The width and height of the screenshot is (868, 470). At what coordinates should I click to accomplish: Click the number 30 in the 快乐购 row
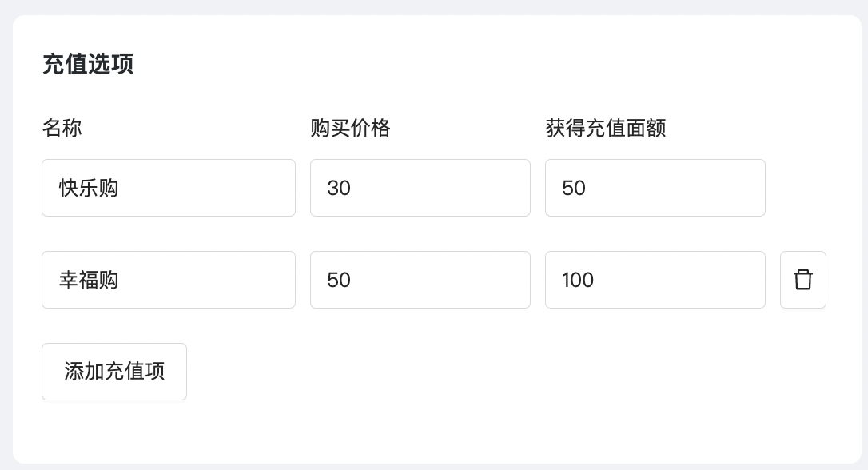click(x=339, y=188)
